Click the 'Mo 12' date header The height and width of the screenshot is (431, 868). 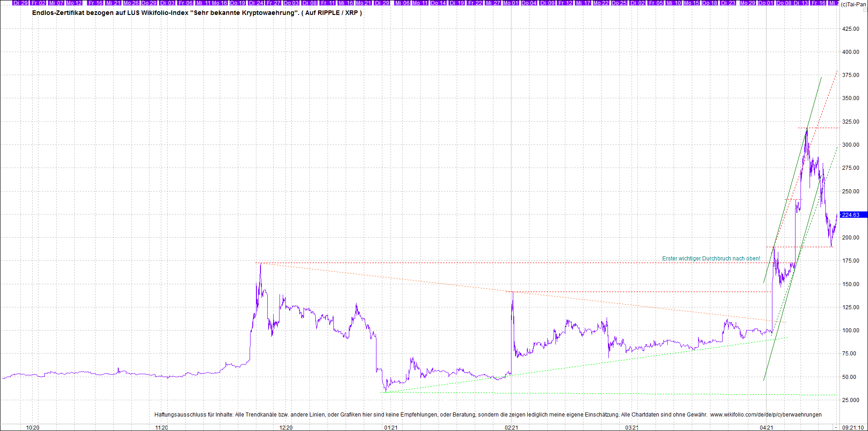pos(74,3)
